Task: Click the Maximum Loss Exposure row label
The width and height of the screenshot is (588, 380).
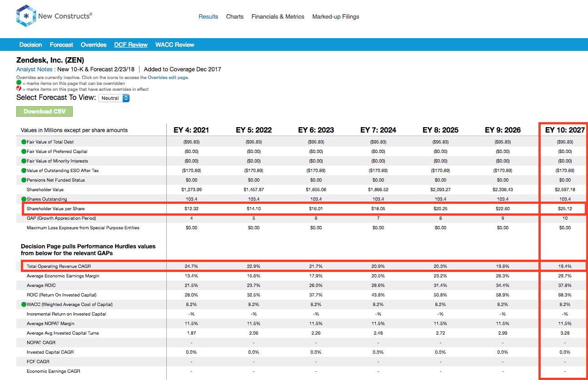Action: (x=83, y=228)
